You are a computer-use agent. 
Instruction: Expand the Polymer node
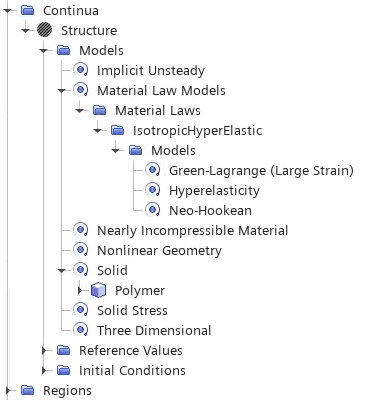[79, 290]
